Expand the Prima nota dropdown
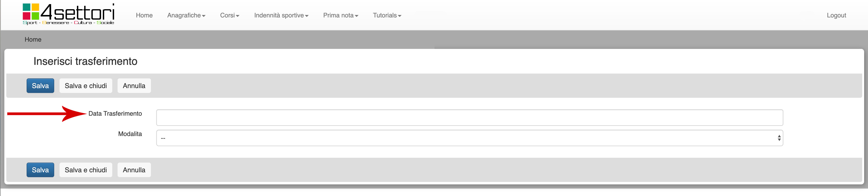This screenshot has height=196, width=868. 340,15
